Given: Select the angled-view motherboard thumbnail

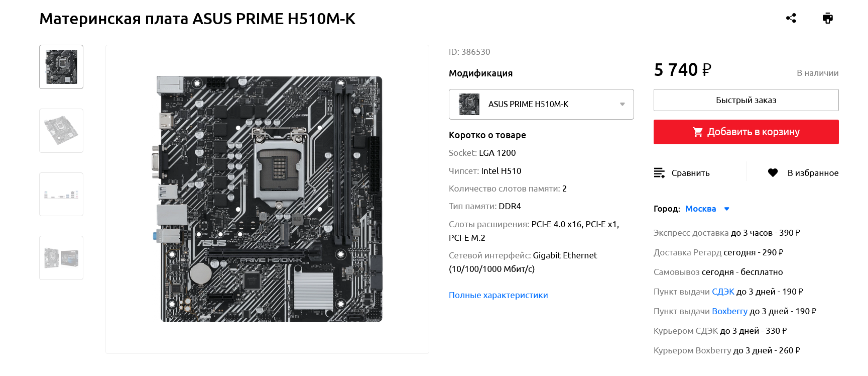Looking at the screenshot, I should click(x=61, y=131).
